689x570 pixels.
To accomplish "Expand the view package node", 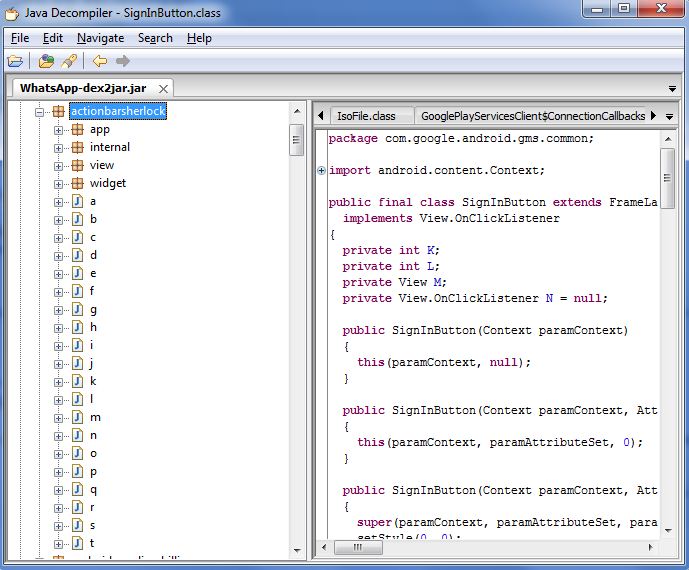I will pos(58,166).
